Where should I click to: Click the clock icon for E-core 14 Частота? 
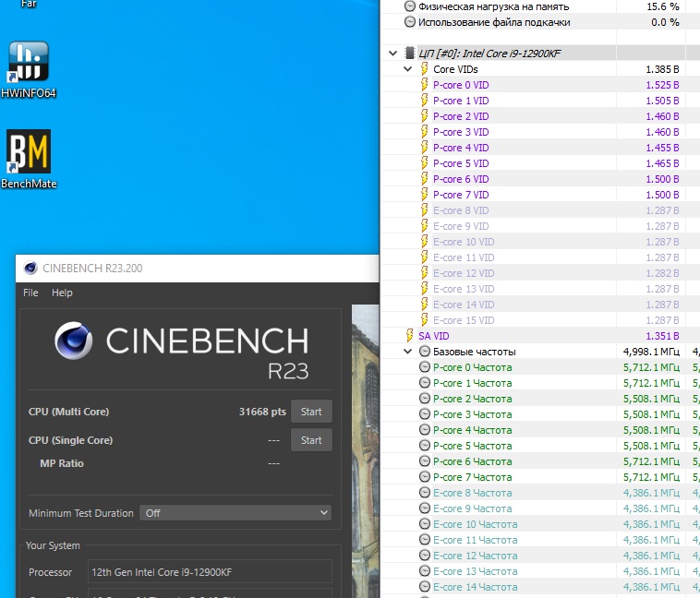tap(425, 587)
